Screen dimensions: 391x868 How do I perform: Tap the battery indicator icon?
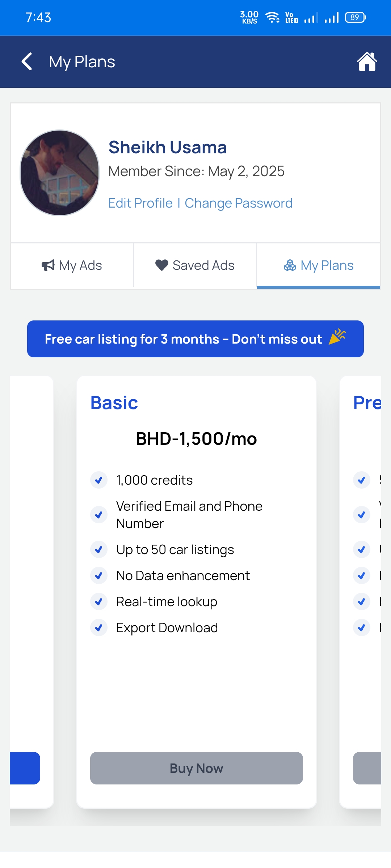pyautogui.click(x=356, y=17)
